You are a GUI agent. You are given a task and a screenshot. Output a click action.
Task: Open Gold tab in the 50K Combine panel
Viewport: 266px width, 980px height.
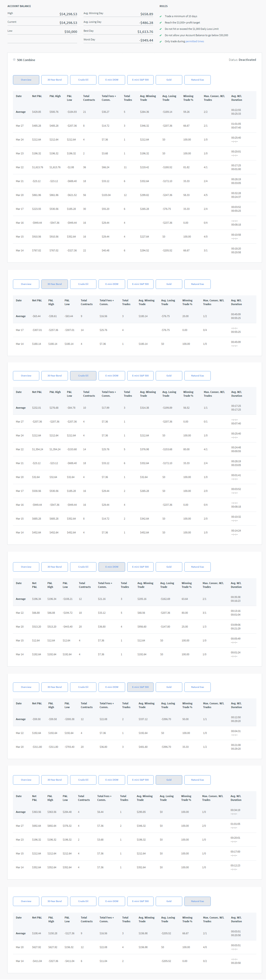pos(169,80)
